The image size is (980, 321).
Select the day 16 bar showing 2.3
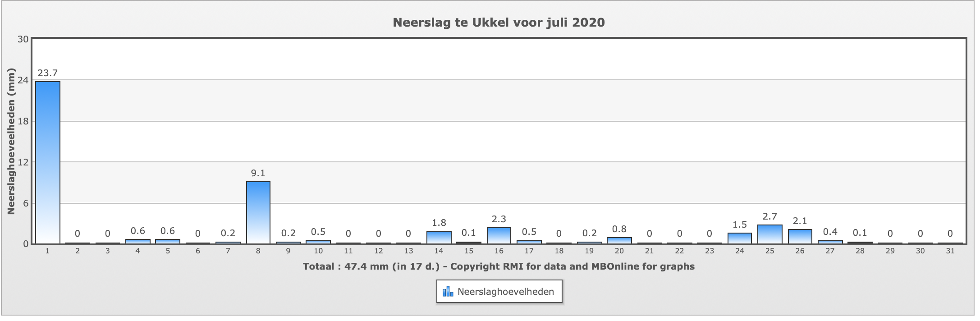click(499, 235)
